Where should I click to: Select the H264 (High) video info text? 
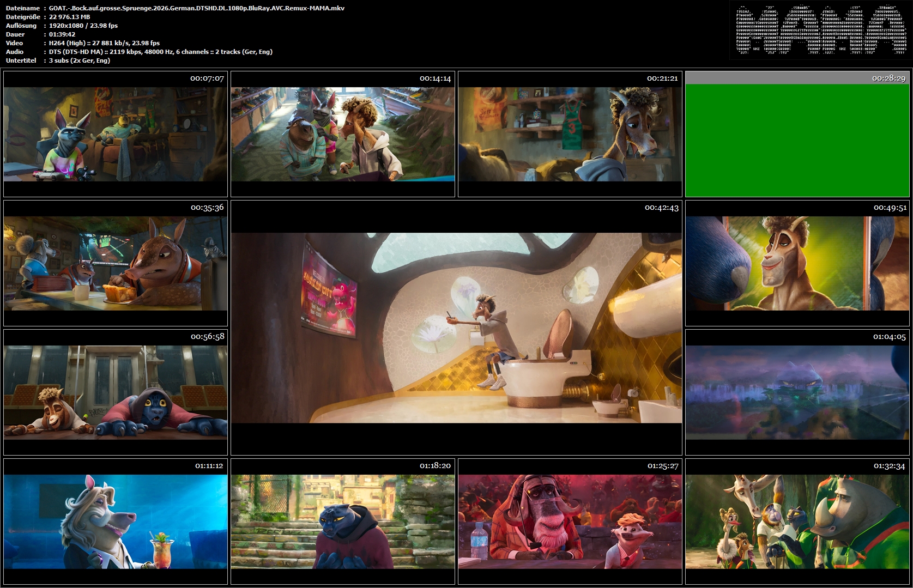(x=105, y=43)
